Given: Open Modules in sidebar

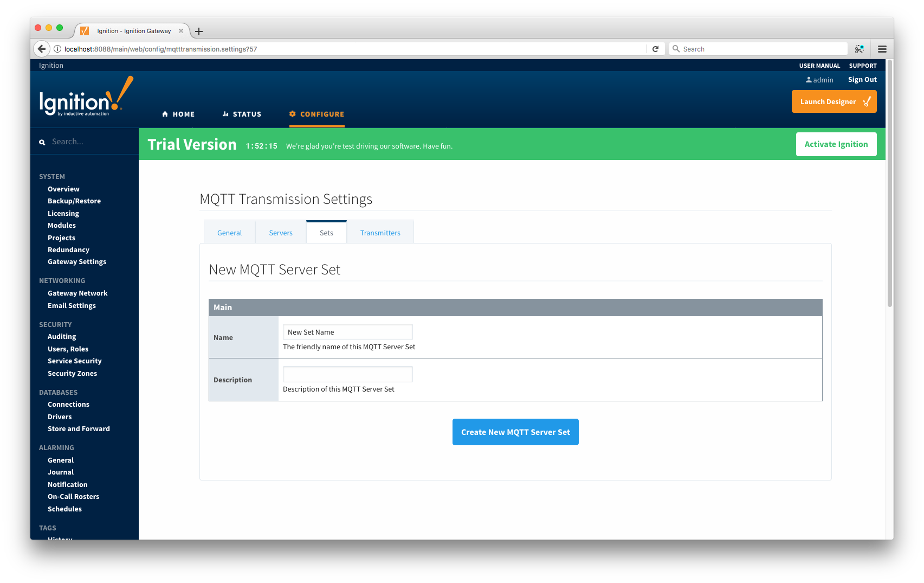Looking at the screenshot, I should (x=62, y=225).
